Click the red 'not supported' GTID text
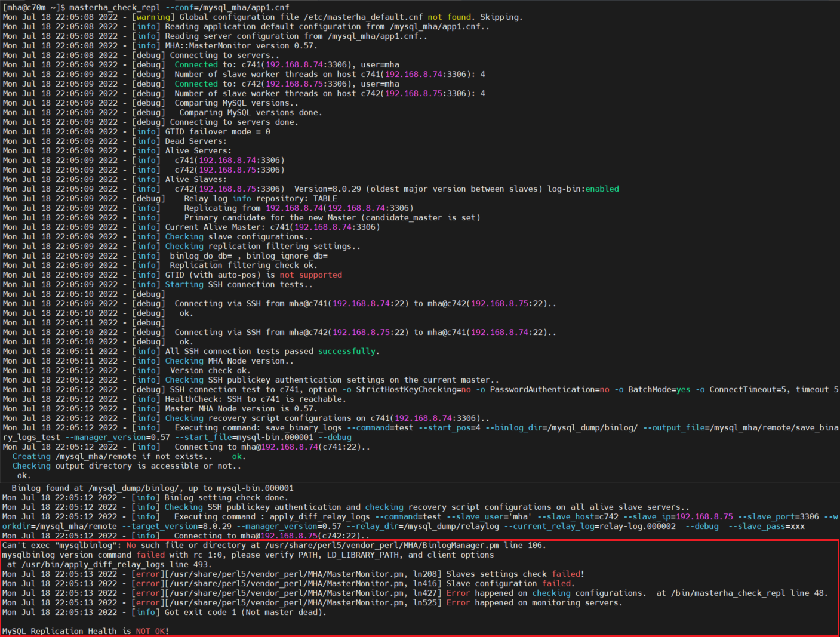840x637 pixels. pos(310,275)
